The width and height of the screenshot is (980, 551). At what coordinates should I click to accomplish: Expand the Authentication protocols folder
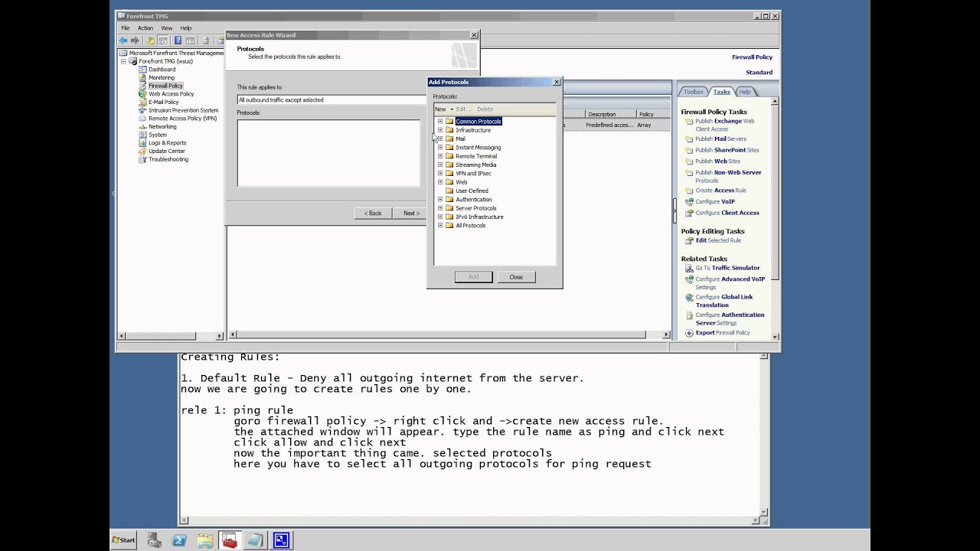[x=440, y=199]
